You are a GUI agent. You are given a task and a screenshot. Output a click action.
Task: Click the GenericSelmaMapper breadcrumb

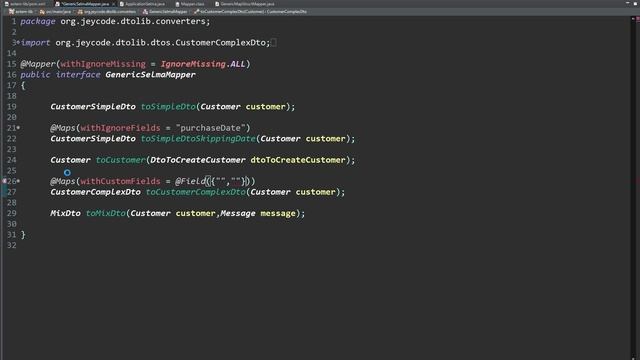pos(168,11)
